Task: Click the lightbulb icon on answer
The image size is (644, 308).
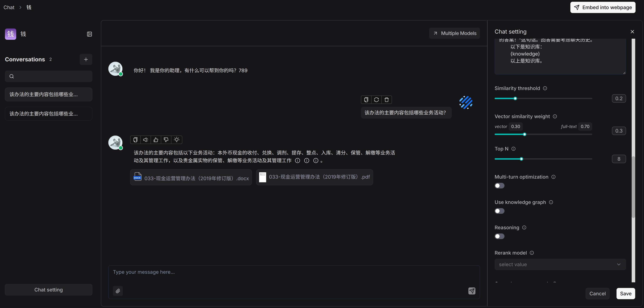Action: pos(177,140)
